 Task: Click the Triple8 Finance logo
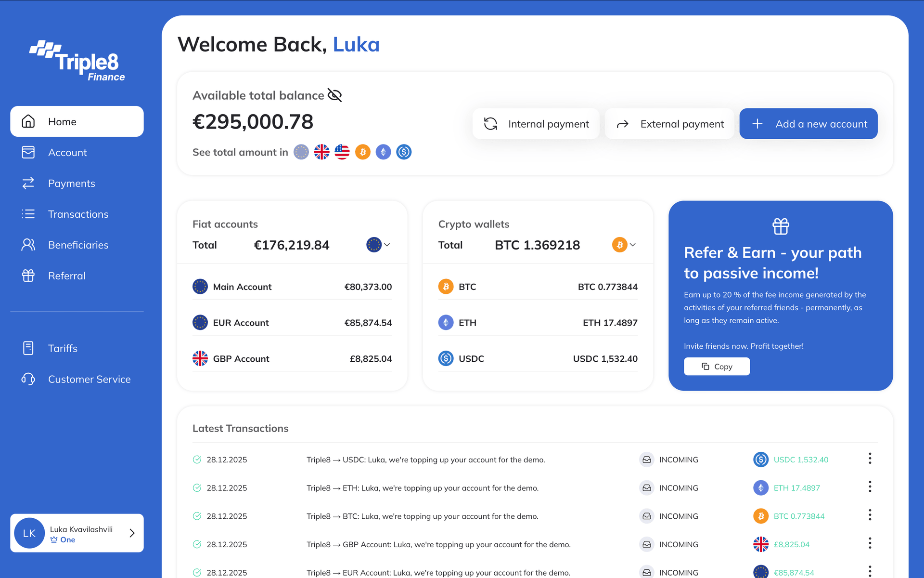77,61
